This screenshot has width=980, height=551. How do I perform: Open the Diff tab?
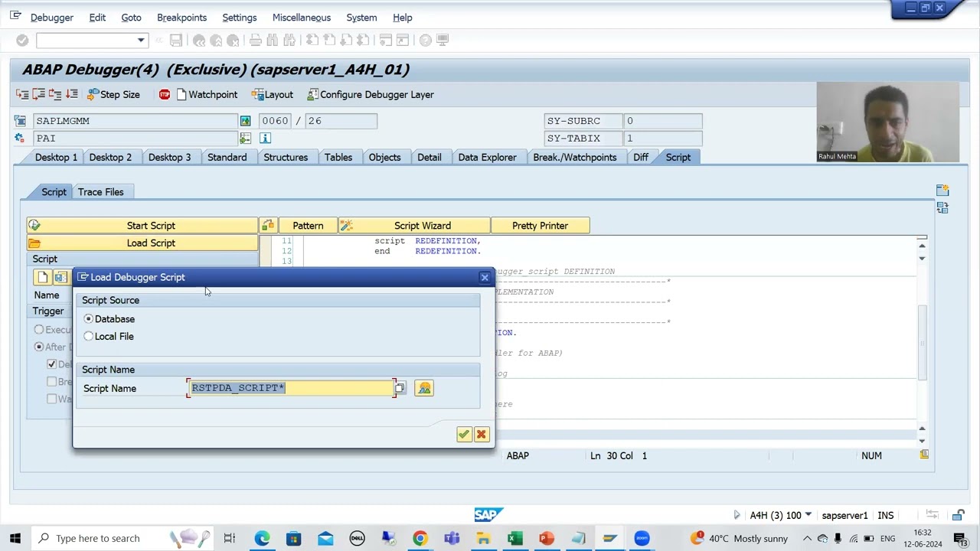(x=641, y=157)
